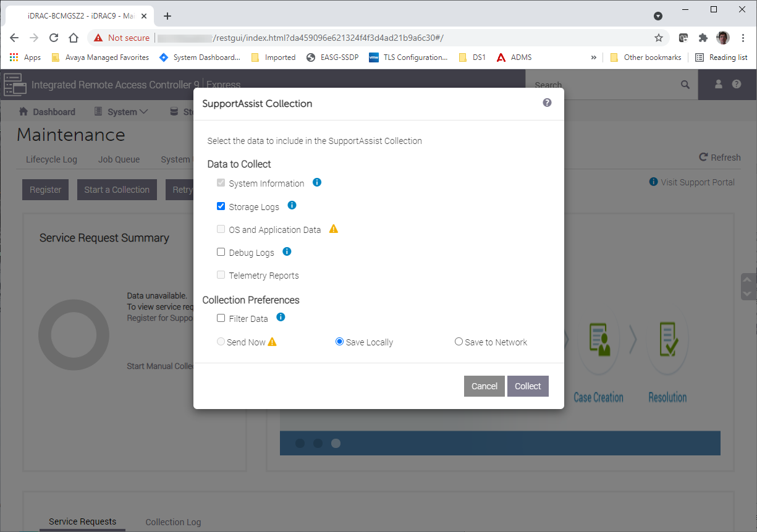
Task: Open the tab search dropdown arrow
Action: [658, 16]
